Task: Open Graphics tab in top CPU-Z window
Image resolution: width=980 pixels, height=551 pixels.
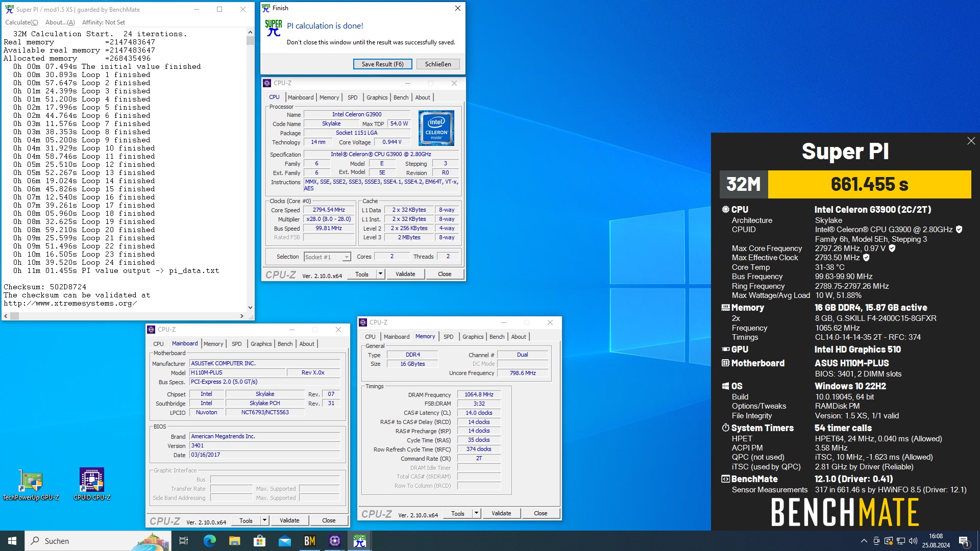Action: pos(377,97)
